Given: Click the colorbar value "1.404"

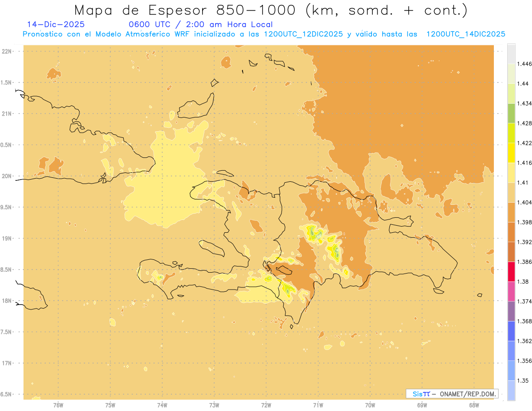Looking at the screenshot, I should coord(524,202).
